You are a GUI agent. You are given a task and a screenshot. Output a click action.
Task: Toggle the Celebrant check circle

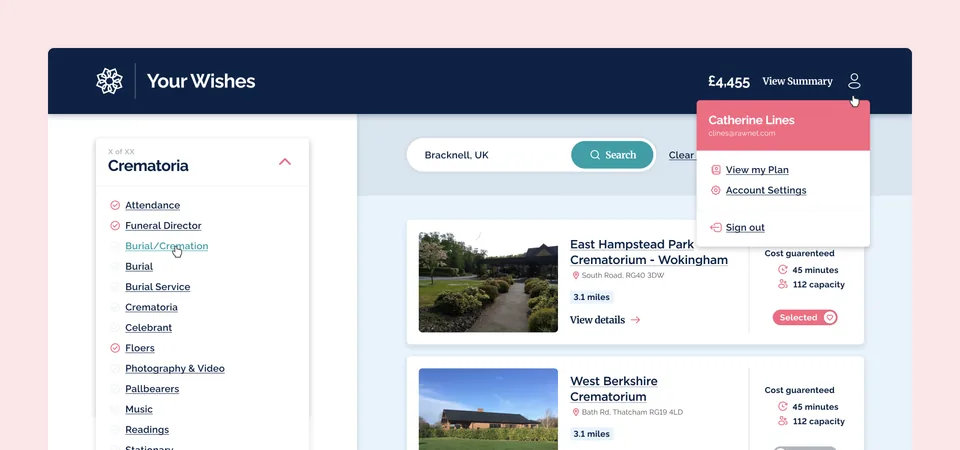[x=114, y=328]
